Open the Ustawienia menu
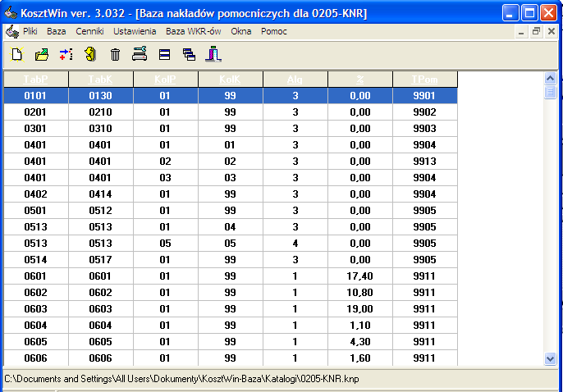The width and height of the screenshot is (563, 392). tap(135, 31)
